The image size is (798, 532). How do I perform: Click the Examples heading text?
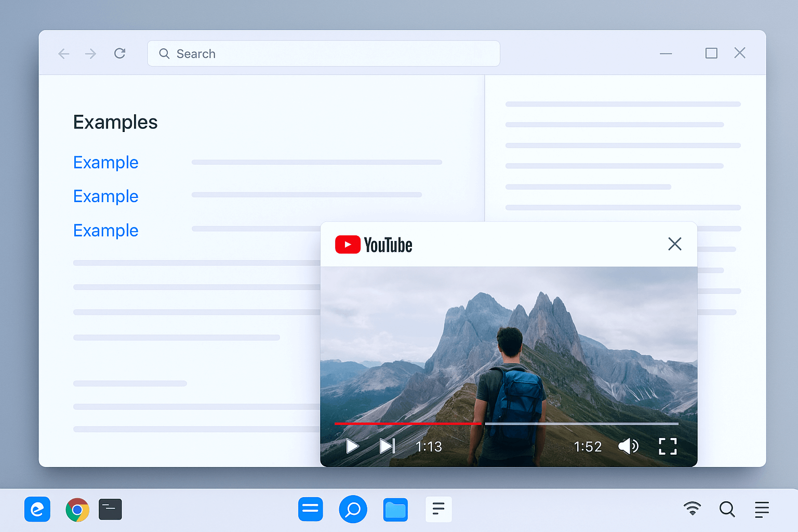pos(115,122)
